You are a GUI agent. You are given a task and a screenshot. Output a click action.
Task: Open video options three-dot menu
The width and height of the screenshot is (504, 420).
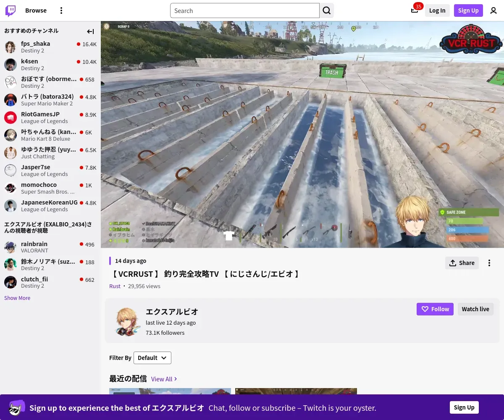point(489,263)
